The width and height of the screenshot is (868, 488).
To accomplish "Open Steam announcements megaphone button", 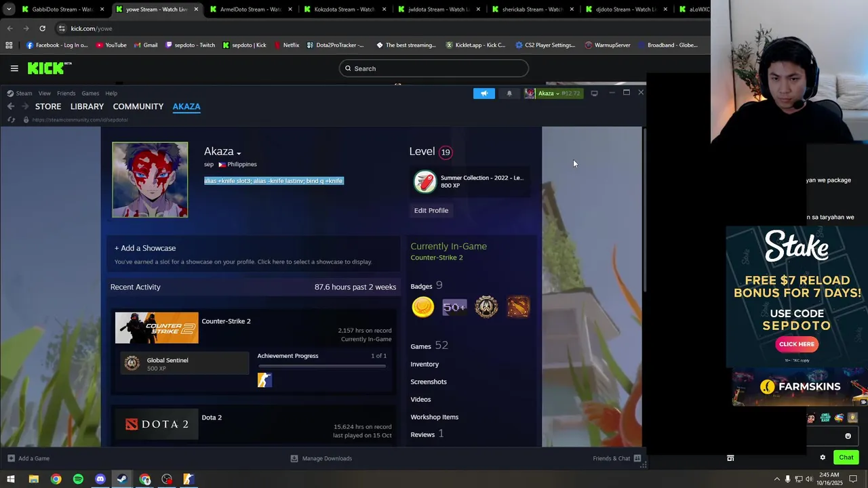I will [484, 94].
